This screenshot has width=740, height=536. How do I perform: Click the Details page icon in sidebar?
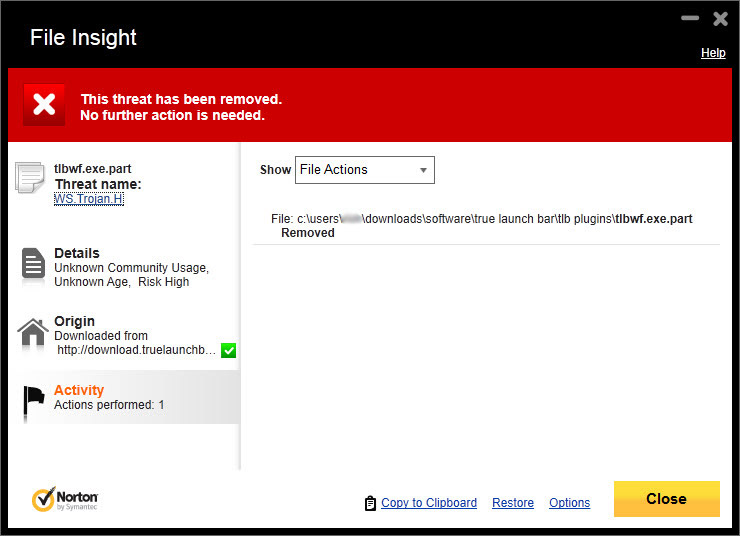coord(33,265)
